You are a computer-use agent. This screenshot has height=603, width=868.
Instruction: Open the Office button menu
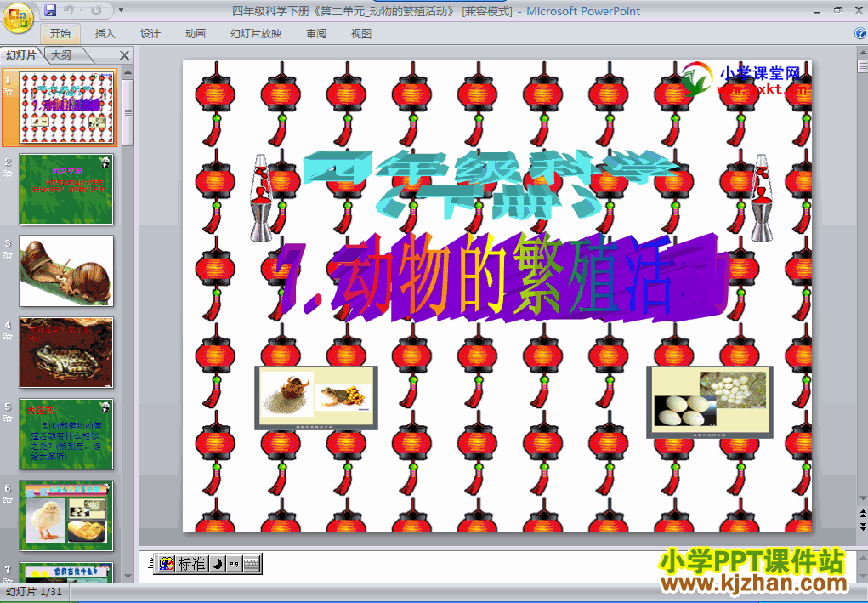18,18
